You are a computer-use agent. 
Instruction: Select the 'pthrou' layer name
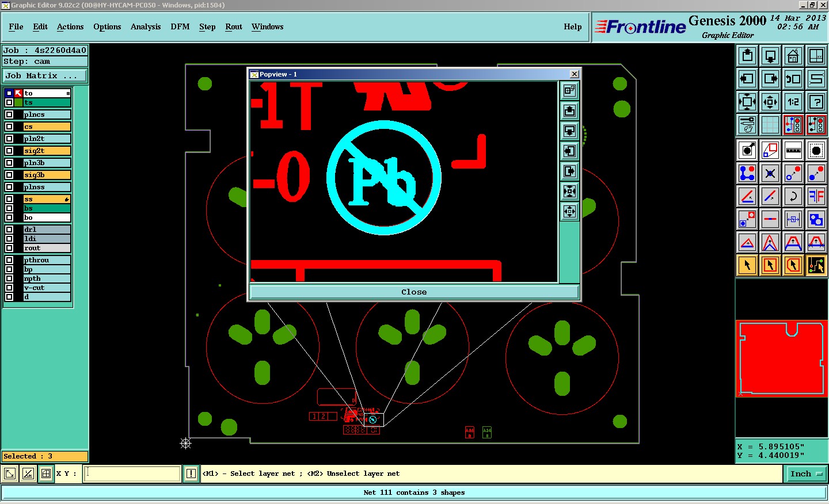[x=47, y=260]
